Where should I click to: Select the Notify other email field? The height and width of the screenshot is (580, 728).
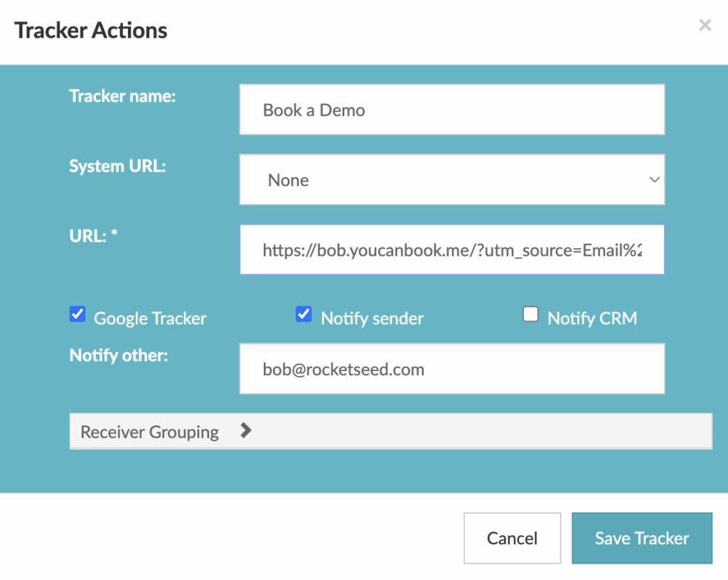[451, 368]
